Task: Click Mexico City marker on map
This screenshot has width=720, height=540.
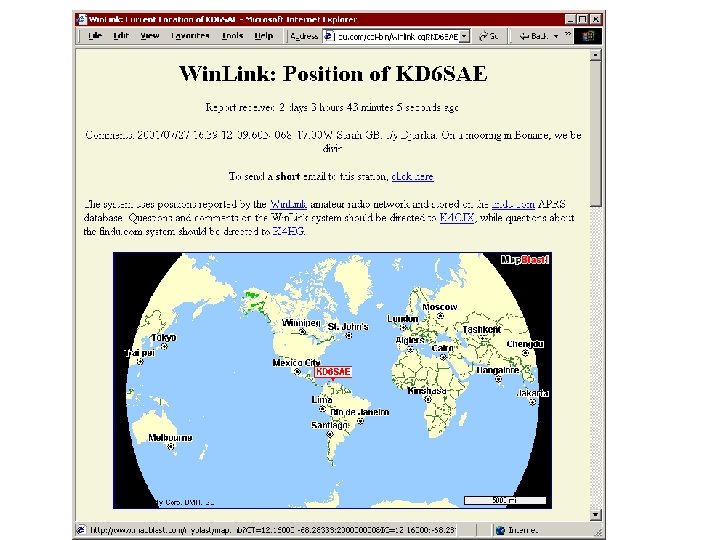Action: pyautogui.click(x=298, y=371)
